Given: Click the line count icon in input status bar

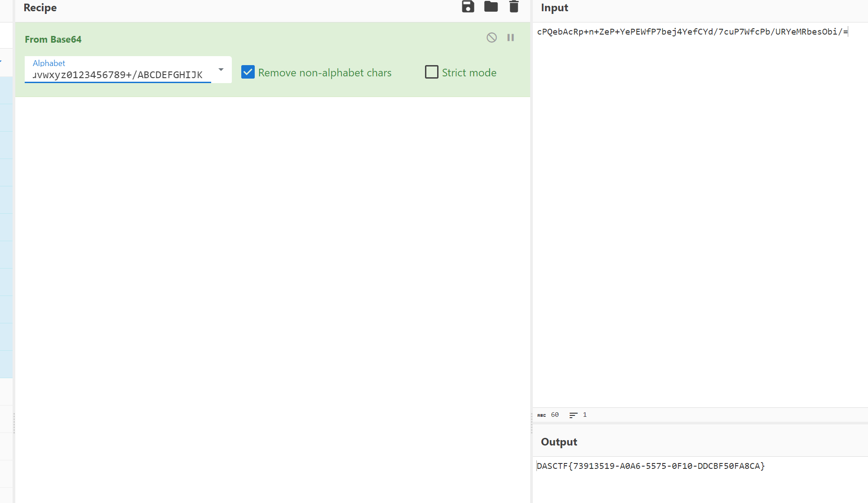Looking at the screenshot, I should pyautogui.click(x=573, y=415).
